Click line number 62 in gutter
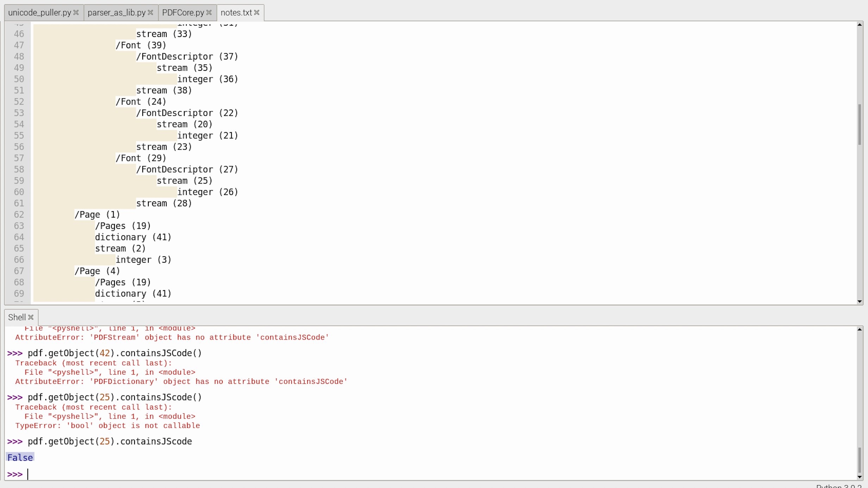 pyautogui.click(x=19, y=214)
